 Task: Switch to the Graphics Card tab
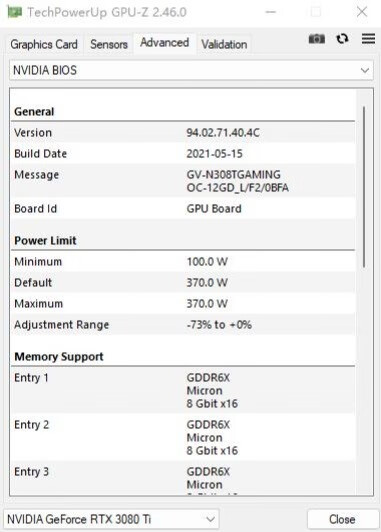(x=44, y=44)
